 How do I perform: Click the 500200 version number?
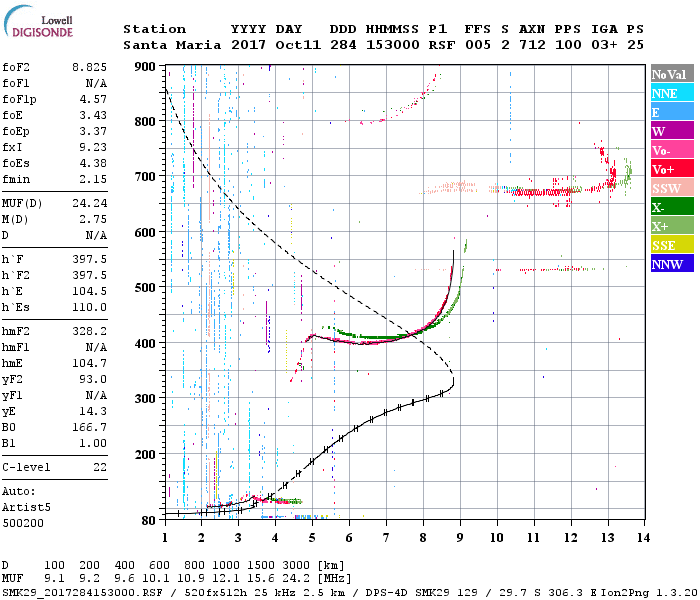(x=23, y=523)
